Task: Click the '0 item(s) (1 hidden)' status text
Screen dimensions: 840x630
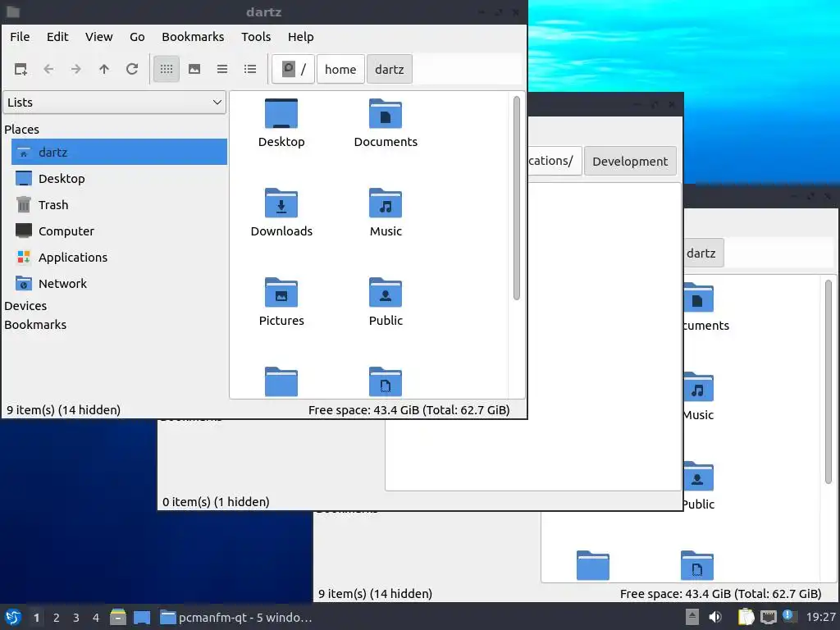Action: [216, 502]
